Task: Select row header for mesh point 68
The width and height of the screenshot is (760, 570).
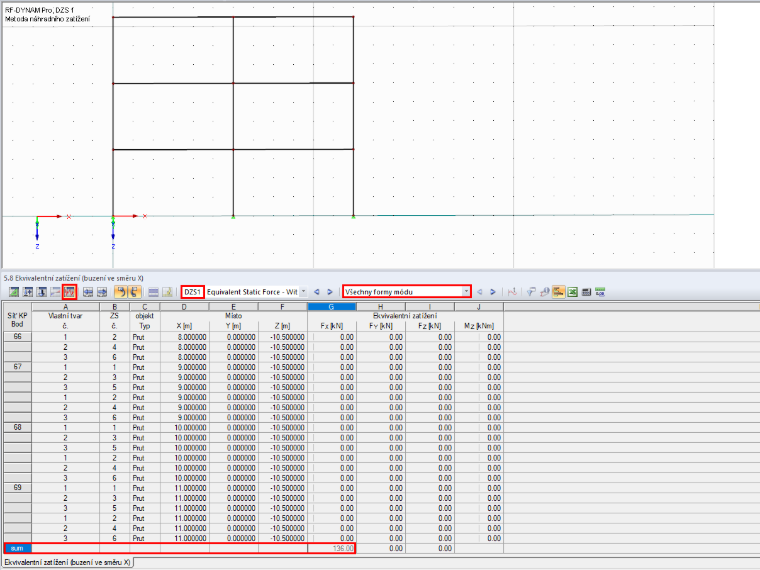Action: point(17,428)
